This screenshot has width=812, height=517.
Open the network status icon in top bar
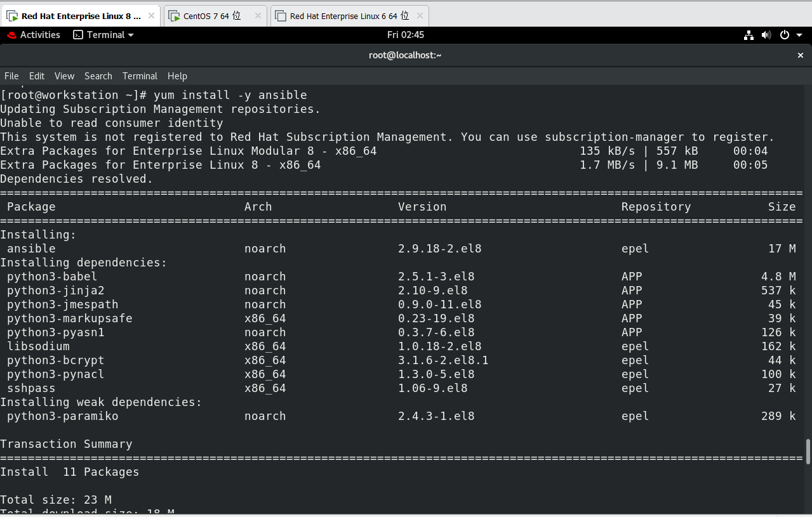coord(749,35)
